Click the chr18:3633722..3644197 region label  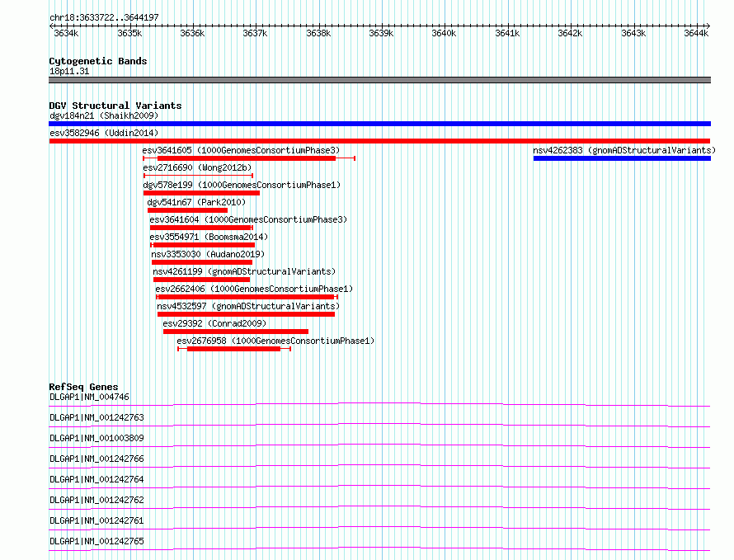[104, 17]
